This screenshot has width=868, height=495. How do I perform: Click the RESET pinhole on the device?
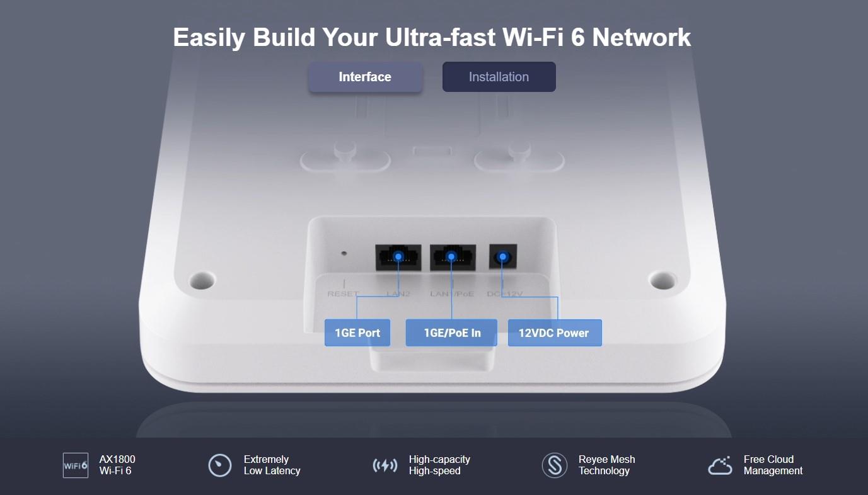click(x=344, y=254)
